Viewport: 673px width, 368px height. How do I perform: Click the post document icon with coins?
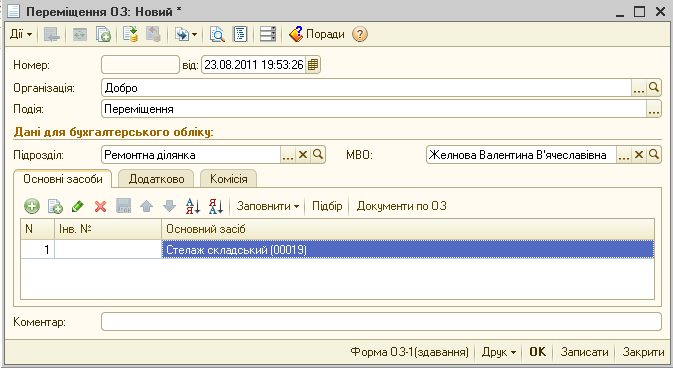130,34
